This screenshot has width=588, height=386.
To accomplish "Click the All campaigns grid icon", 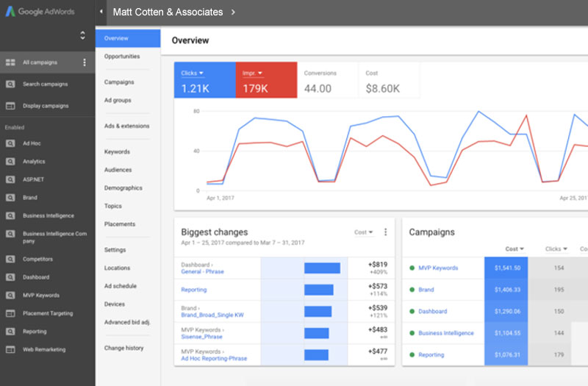I will [x=10, y=62].
